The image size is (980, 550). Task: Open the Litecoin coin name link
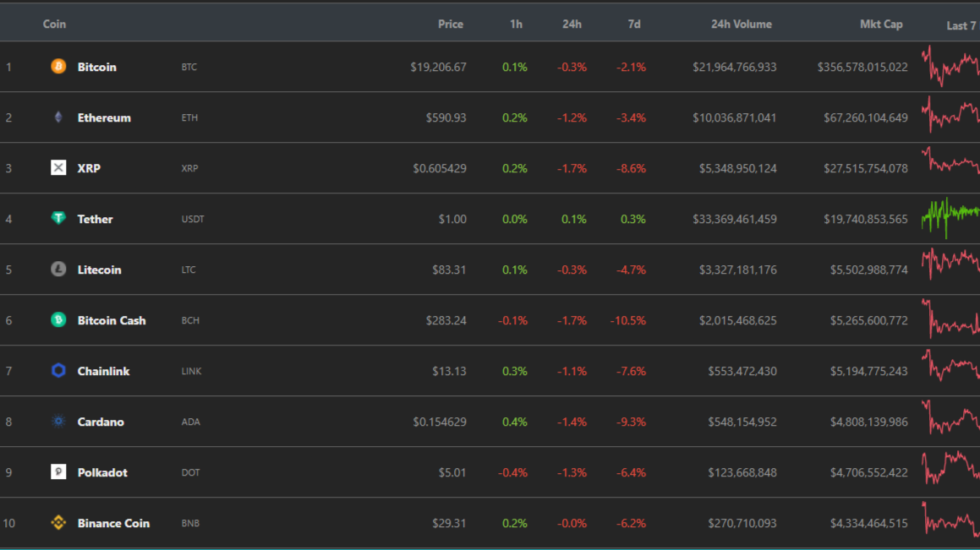coord(100,270)
